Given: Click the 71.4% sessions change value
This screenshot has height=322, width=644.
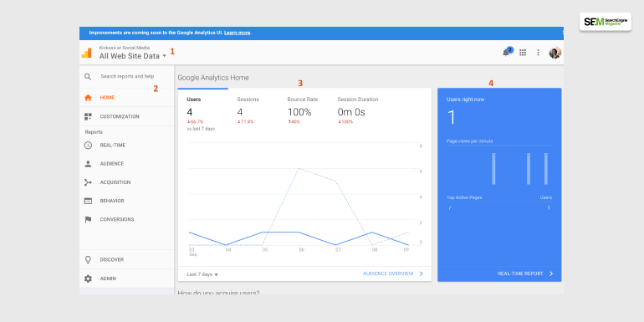Looking at the screenshot, I should pos(245,122).
